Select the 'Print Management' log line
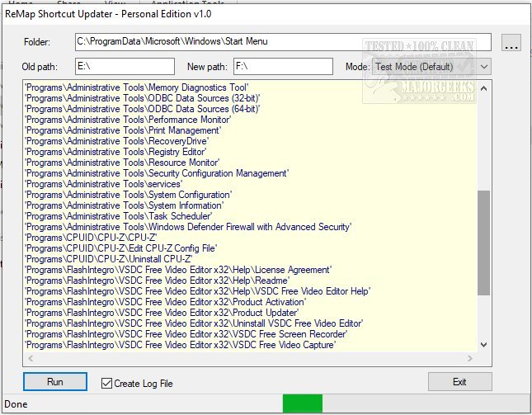The height and width of the screenshot is (415, 532). [x=123, y=130]
